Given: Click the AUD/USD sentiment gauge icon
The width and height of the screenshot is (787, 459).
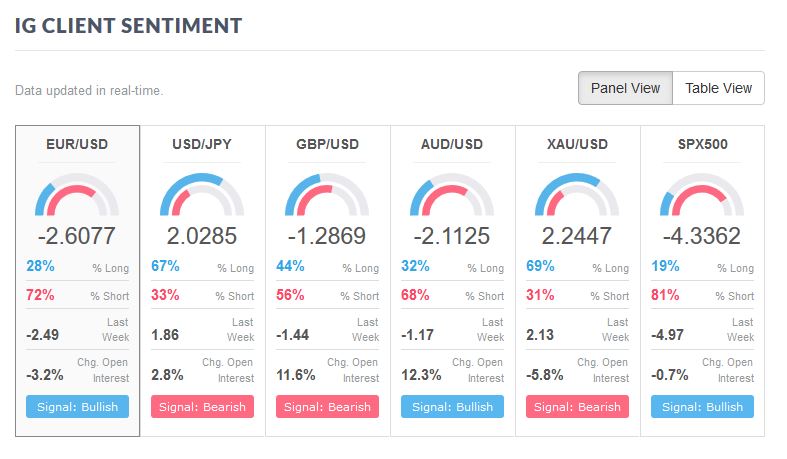Looking at the screenshot, I should click(452, 196).
